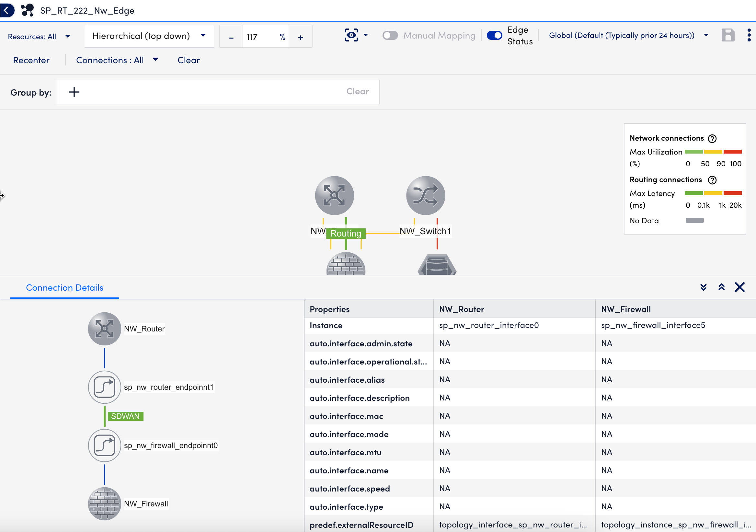
Task: Expand the details panel with double-up chevron
Action: pos(721,287)
